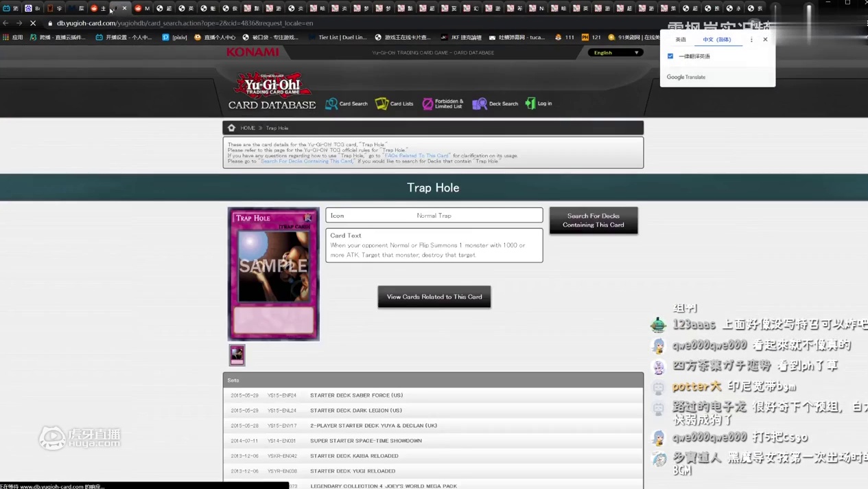Click Search For Decks Containing This Card button

point(594,220)
